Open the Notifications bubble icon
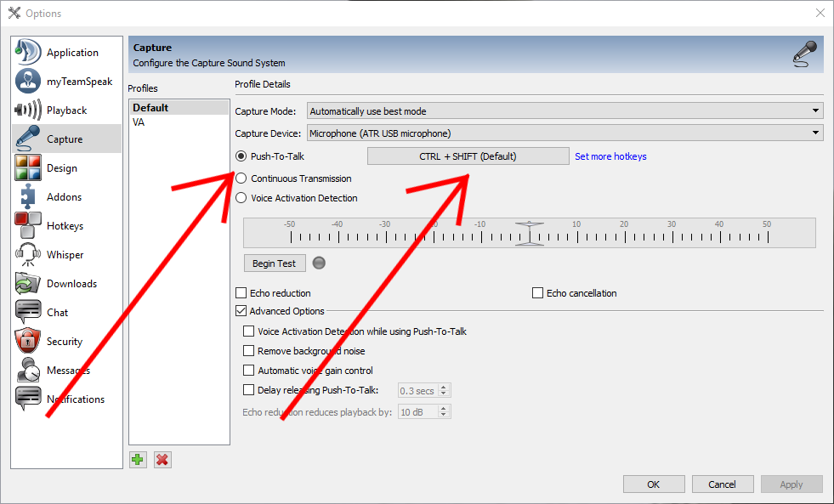This screenshot has width=834, height=504. (x=28, y=399)
